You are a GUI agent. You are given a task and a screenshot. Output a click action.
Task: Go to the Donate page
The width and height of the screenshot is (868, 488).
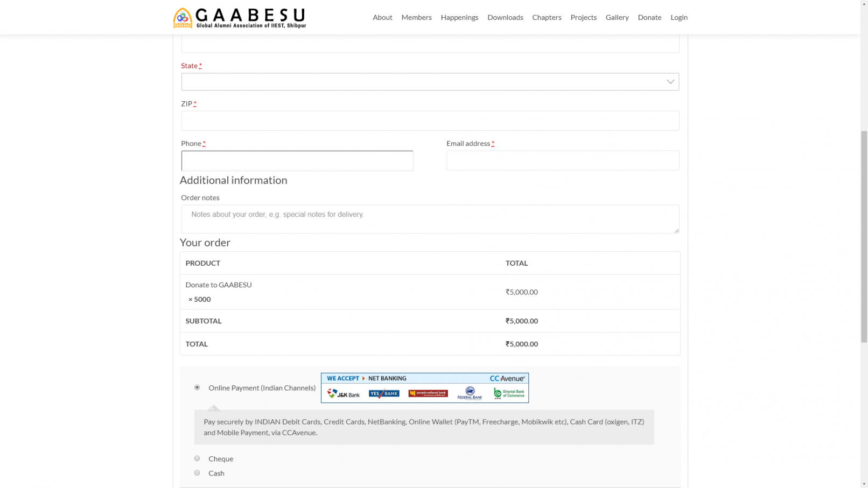click(x=649, y=17)
